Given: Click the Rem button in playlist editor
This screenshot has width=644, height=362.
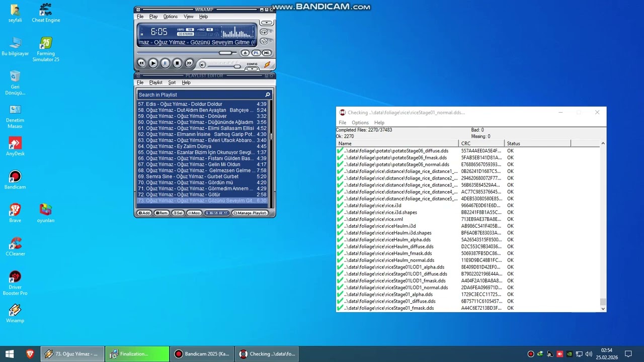Looking at the screenshot, I should tap(162, 213).
